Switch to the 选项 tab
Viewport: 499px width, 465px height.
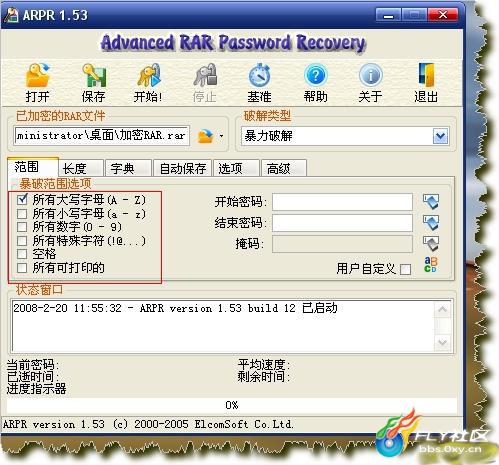(236, 168)
